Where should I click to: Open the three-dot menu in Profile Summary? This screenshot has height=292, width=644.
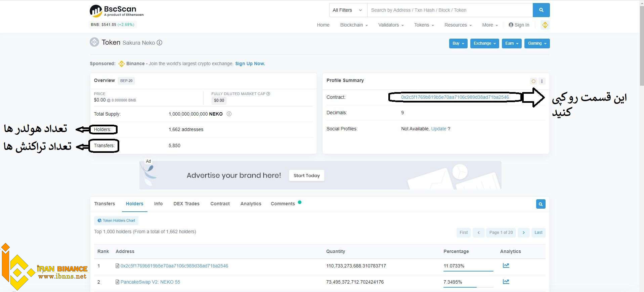542,81
